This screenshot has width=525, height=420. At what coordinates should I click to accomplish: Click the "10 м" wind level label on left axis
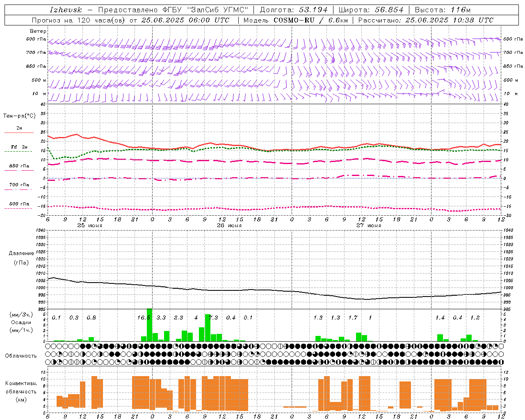(39, 94)
